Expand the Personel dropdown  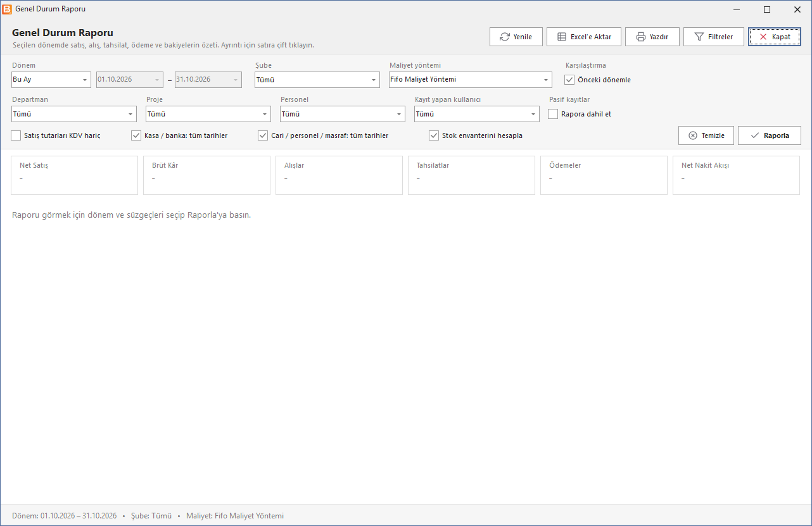(x=343, y=114)
